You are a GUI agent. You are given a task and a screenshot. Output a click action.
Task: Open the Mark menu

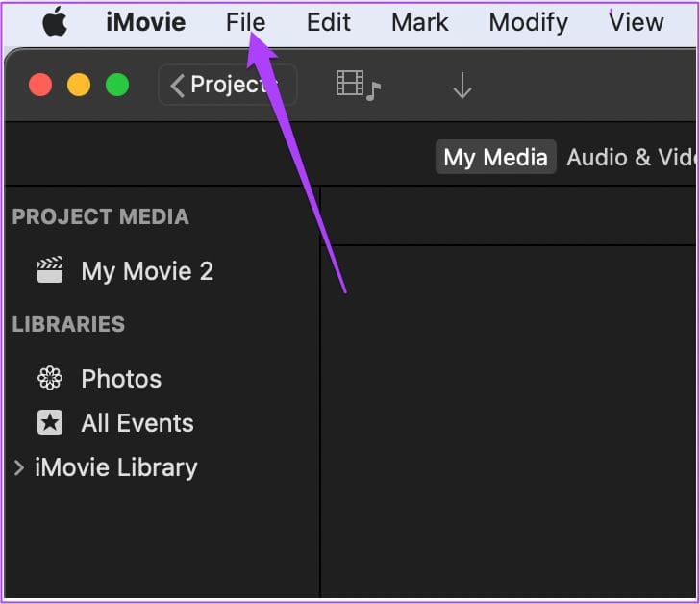point(419,22)
